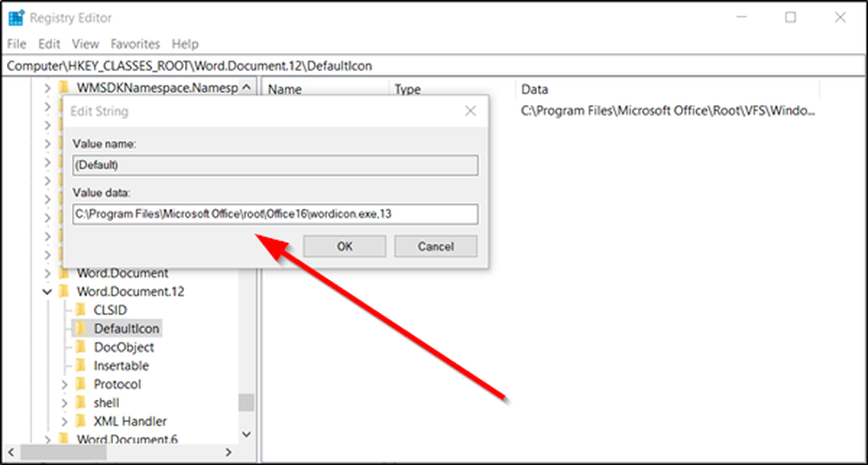Collapse the Word.Document.12 key
The height and width of the screenshot is (465, 868).
[47, 291]
